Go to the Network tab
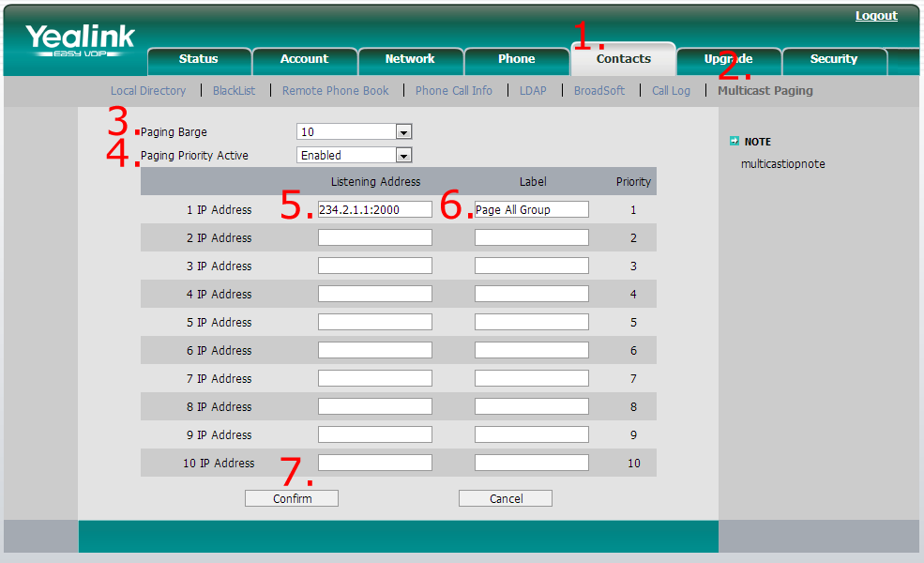The height and width of the screenshot is (563, 924). 410,59
